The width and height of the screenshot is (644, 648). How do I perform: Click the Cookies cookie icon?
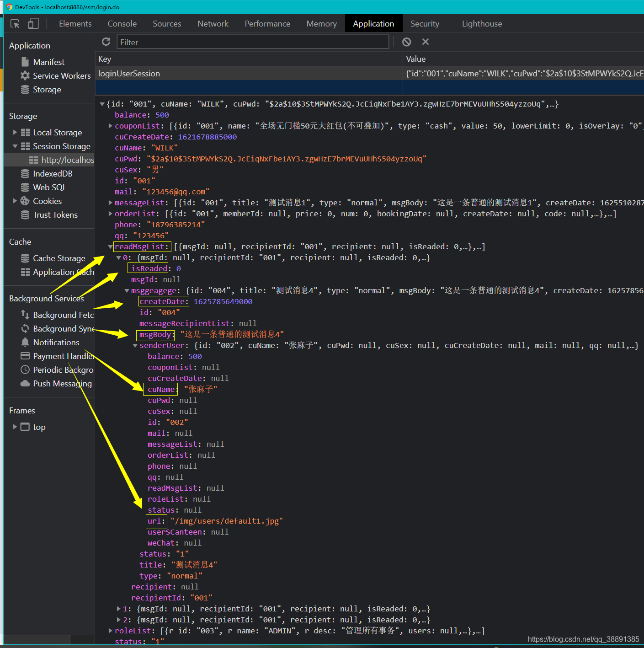(25, 201)
